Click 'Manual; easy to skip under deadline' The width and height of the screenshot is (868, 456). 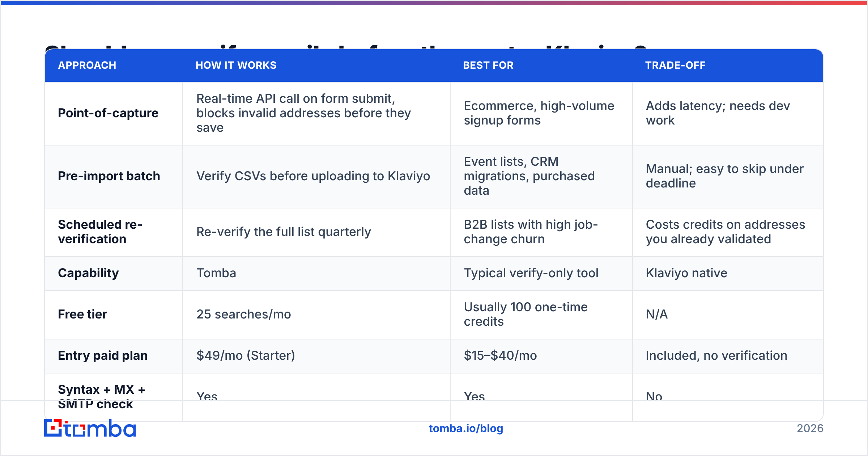724,176
